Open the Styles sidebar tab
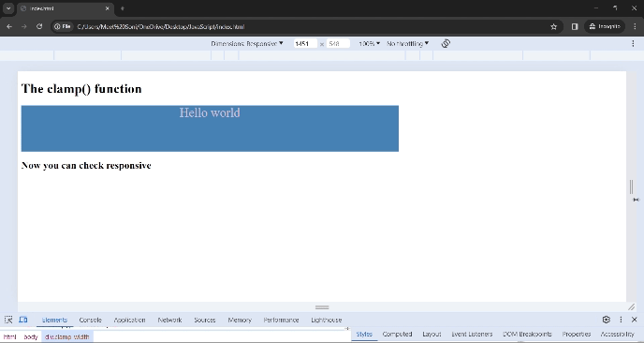Screen dimensions: 644x343 (364, 335)
